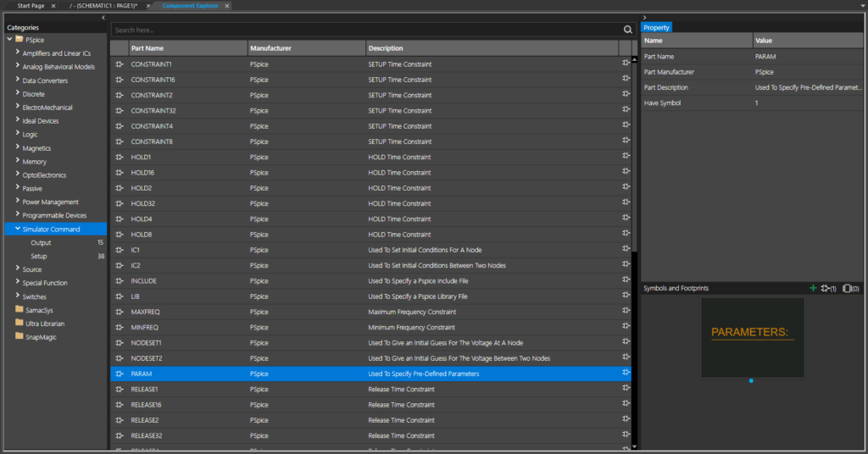This screenshot has width=868, height=454.
Task: Collapse the PSpice category tree
Action: click(9, 39)
